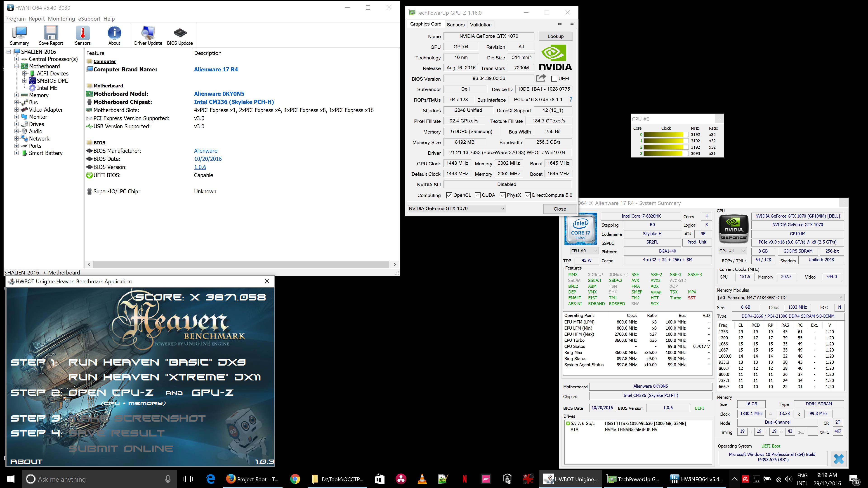The height and width of the screenshot is (488, 868).
Task: Open the GPU-Z hamburger menu icon
Action: point(572,24)
